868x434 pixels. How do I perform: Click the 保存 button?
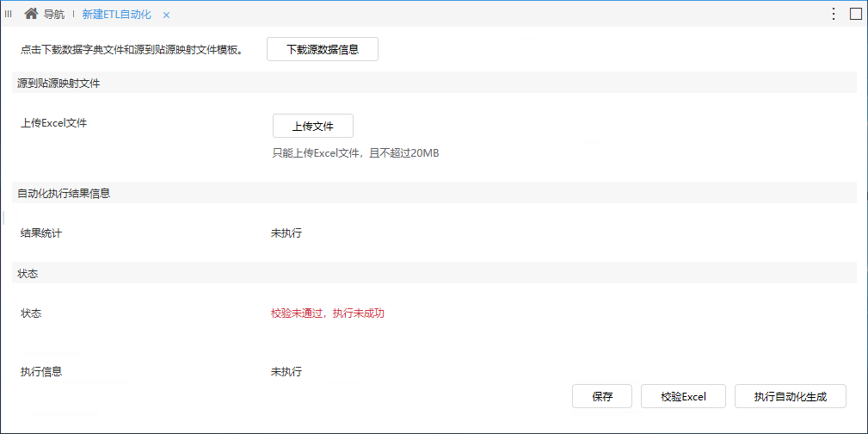(602, 396)
